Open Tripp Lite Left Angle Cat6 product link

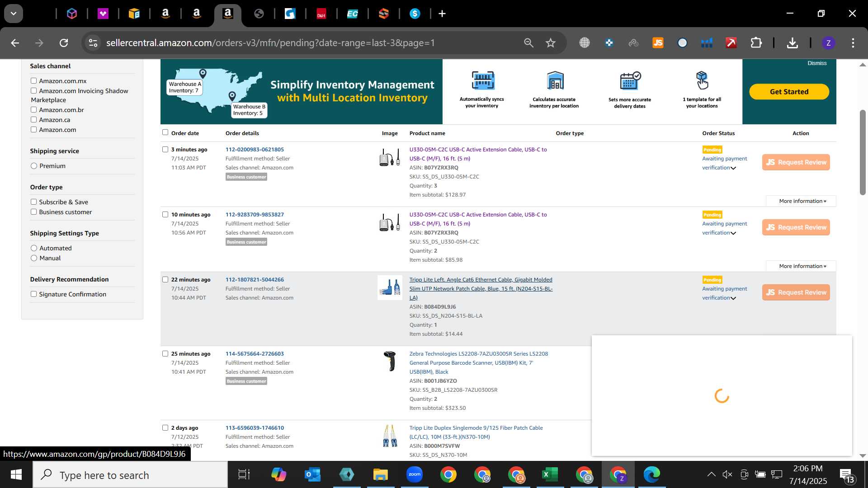pos(481,289)
